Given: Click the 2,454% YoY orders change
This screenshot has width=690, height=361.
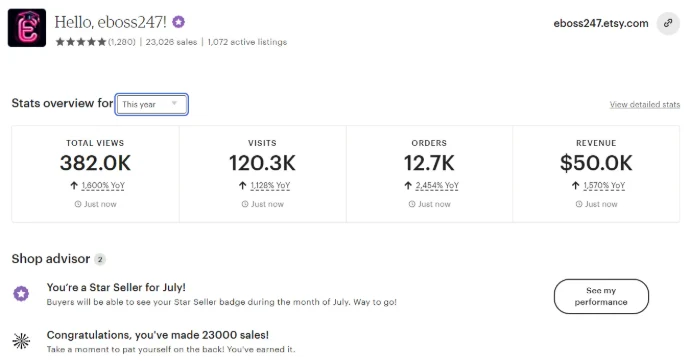Looking at the screenshot, I should pyautogui.click(x=437, y=186).
